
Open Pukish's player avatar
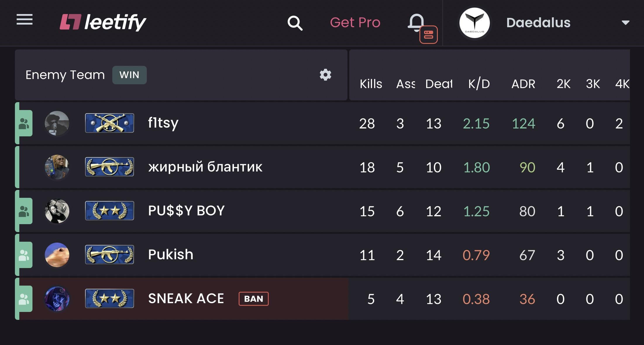57,255
